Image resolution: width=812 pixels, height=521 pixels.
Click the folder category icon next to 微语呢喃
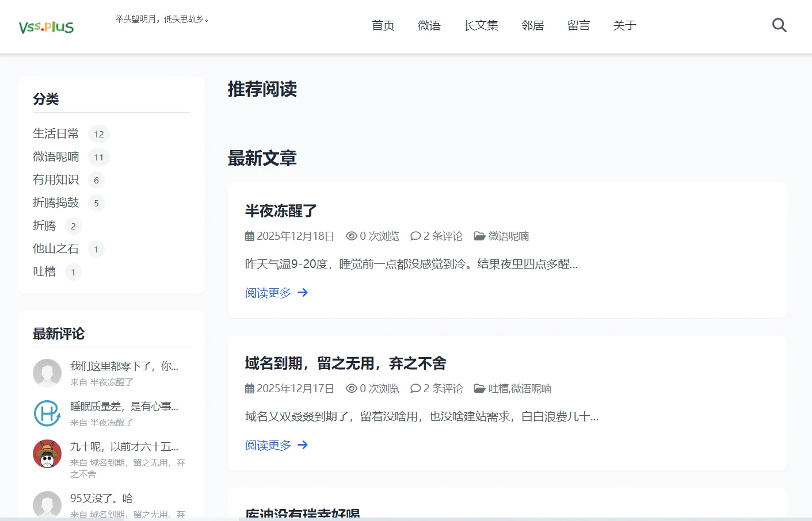480,236
